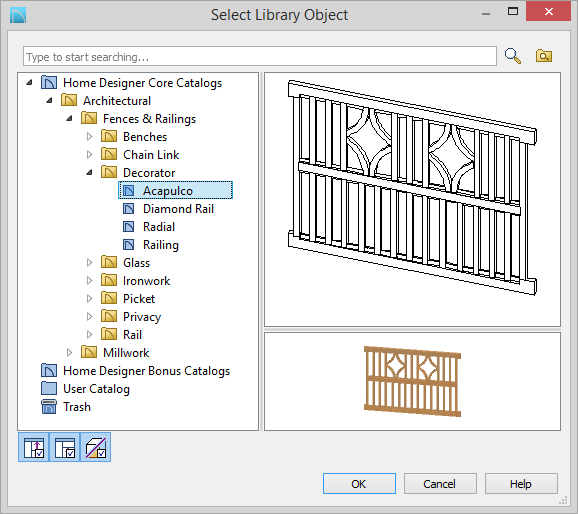Expand the Millwork folder

pyautogui.click(x=69, y=352)
